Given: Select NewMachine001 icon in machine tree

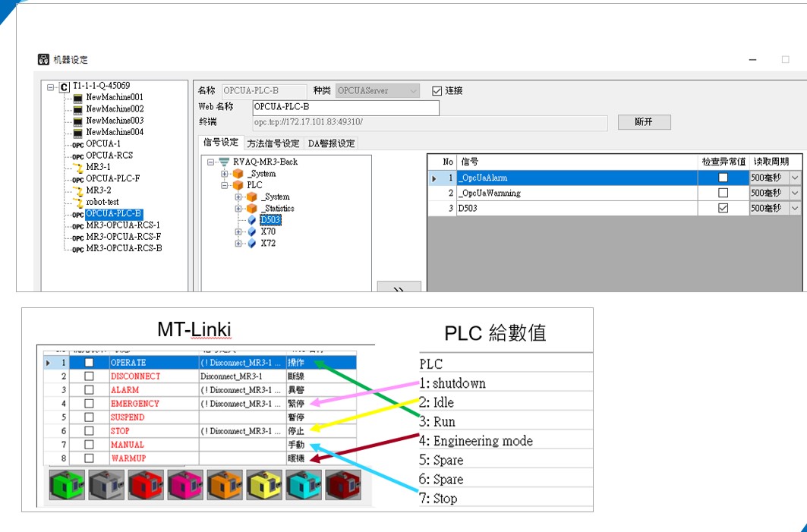Looking at the screenshot, I should [77, 98].
